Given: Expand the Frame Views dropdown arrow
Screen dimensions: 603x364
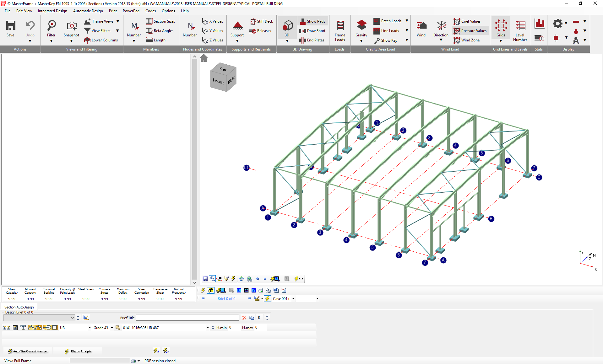Looking at the screenshot, I should pos(118,21).
